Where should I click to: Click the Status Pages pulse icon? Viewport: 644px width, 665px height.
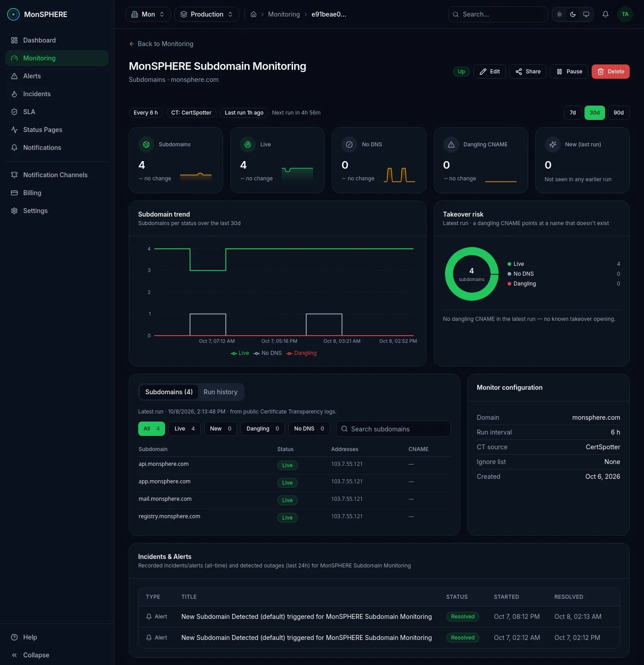point(14,130)
